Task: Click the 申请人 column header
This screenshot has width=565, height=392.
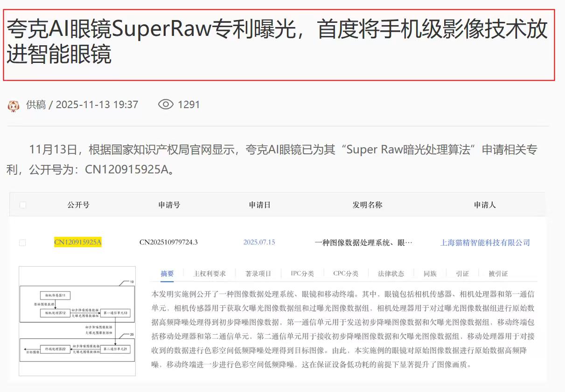Action: pyautogui.click(x=485, y=205)
